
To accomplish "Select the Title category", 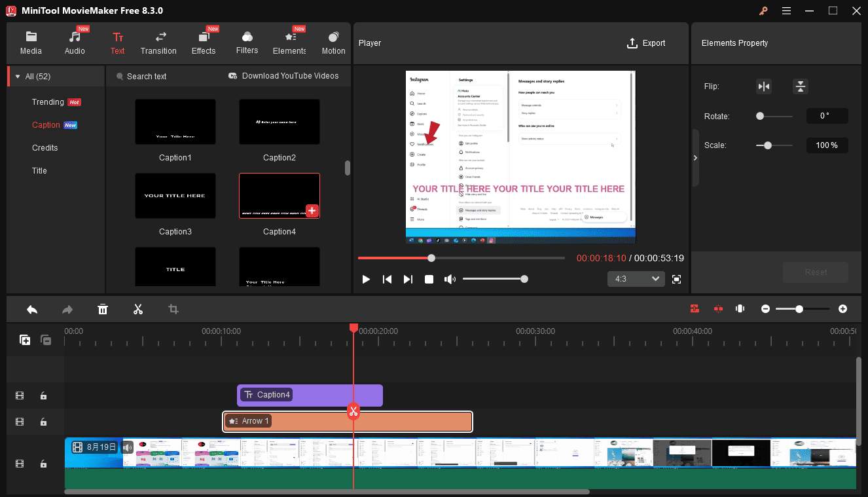I will pyautogui.click(x=39, y=171).
